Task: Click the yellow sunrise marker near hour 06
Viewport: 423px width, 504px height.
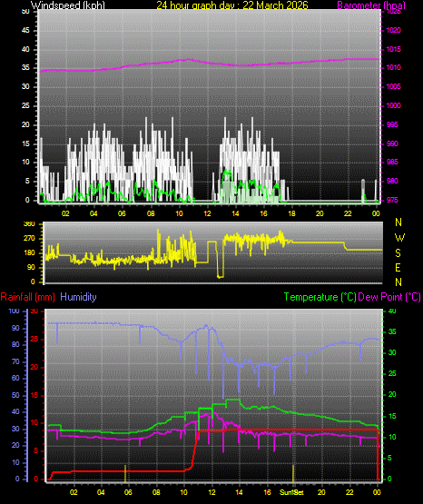Action: [125, 473]
